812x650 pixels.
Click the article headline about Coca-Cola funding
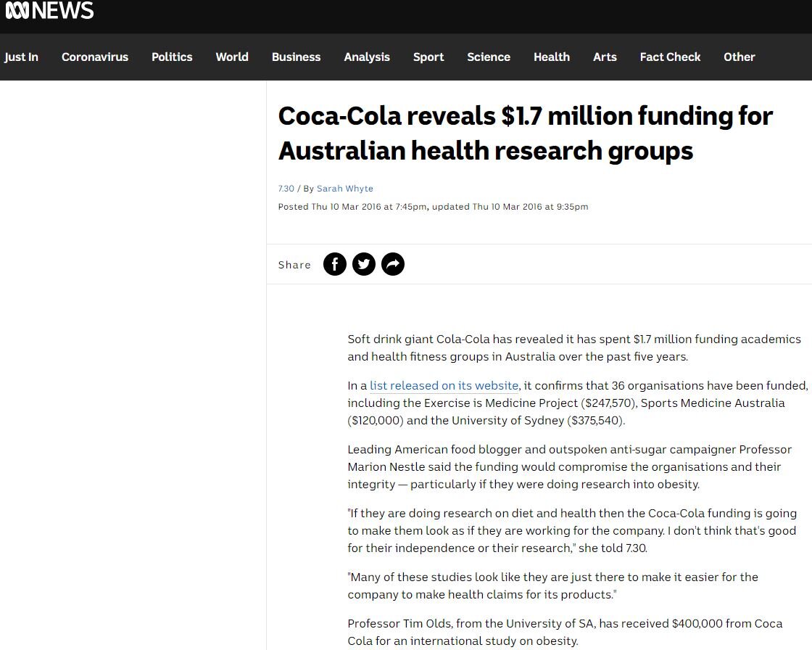[525, 133]
